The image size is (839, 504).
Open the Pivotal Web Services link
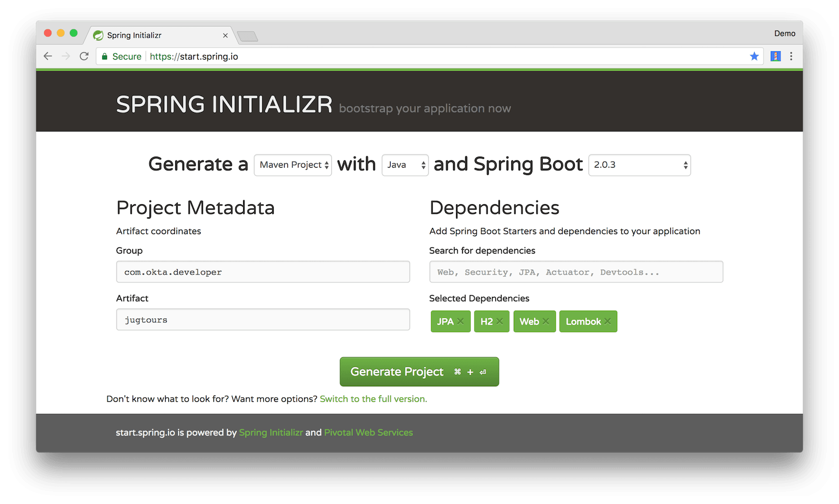[x=369, y=433]
